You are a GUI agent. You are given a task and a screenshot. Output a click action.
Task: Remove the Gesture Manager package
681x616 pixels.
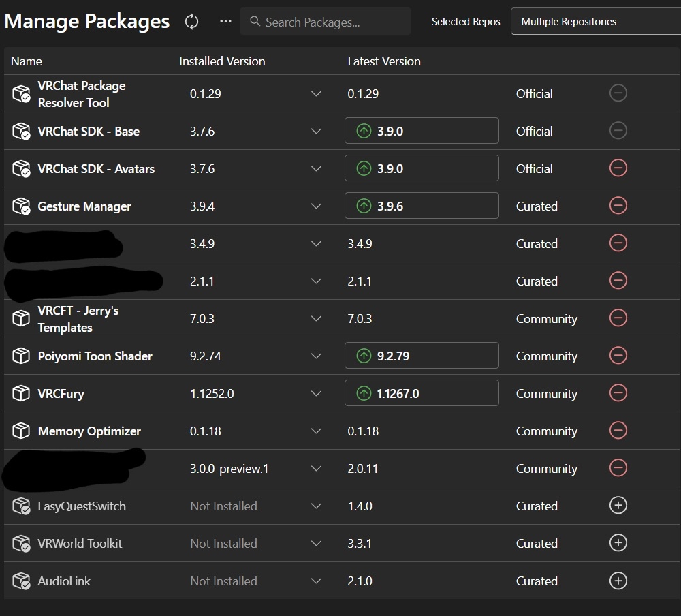618,206
